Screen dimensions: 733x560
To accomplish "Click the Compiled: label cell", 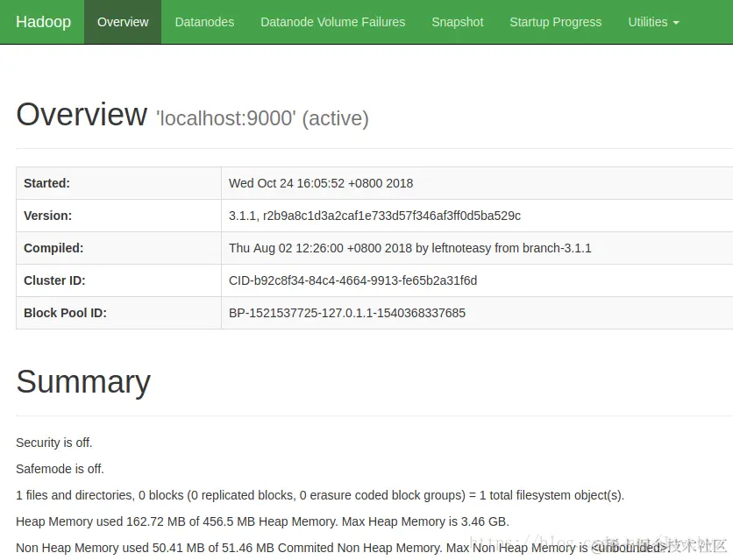I will pyautogui.click(x=118, y=248).
